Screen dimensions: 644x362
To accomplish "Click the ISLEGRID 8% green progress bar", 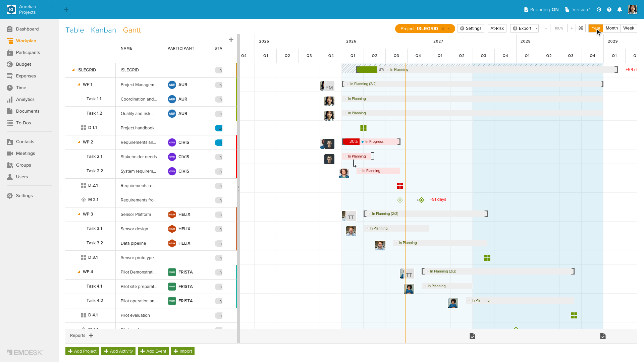I will (367, 69).
